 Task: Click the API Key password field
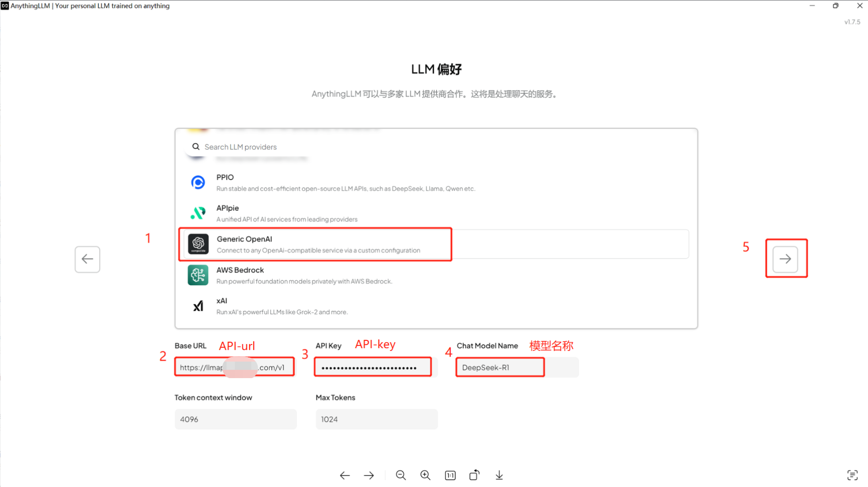376,367
